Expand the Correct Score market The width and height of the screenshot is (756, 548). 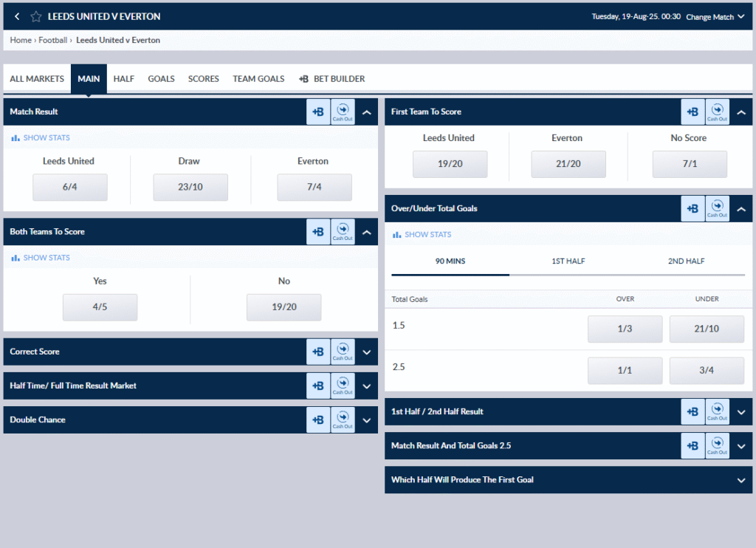coord(366,352)
